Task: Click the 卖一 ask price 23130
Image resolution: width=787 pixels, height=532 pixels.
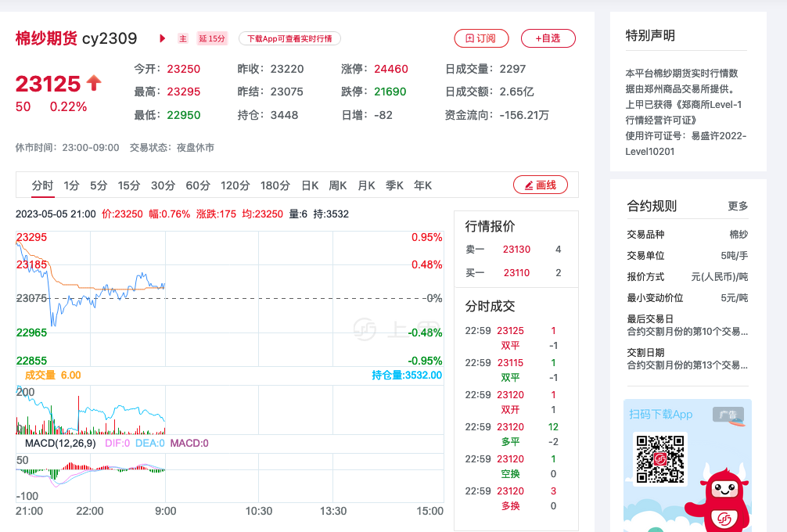Action: tap(516, 249)
